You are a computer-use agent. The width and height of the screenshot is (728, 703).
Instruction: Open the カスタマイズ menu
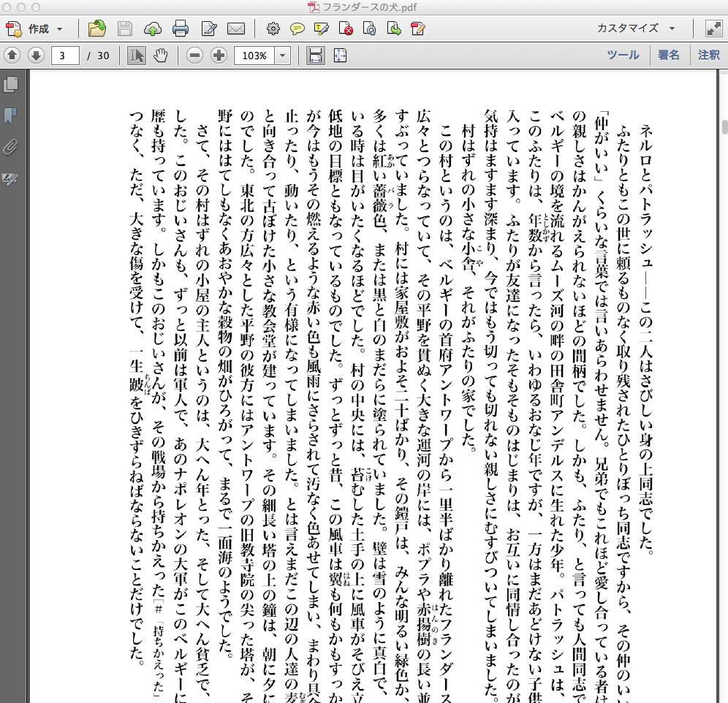pos(636,28)
